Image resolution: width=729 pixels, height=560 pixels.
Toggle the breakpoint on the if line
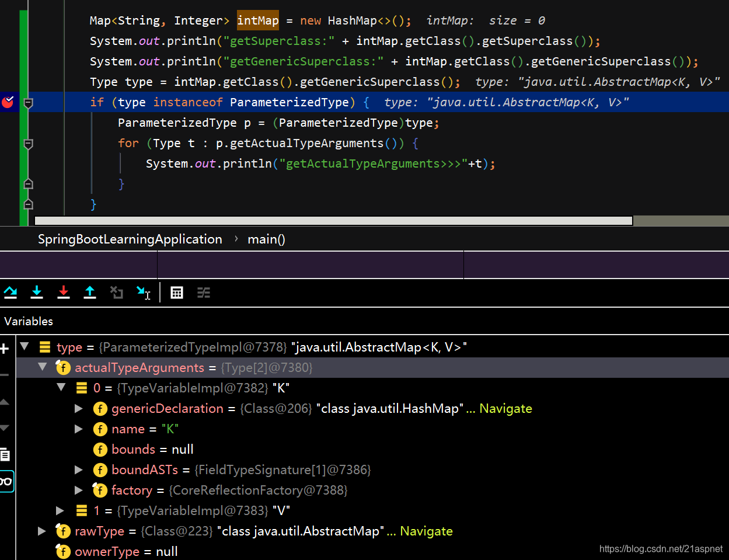coord(8,102)
